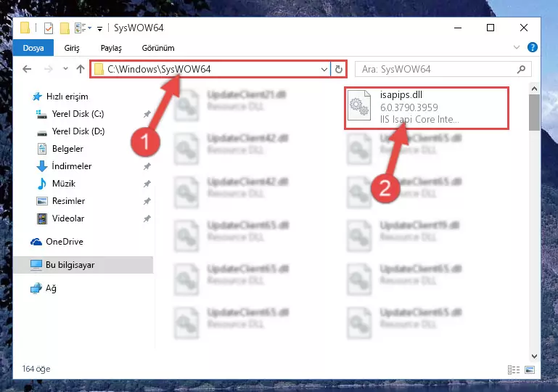This screenshot has width=558, height=392.
Task: Click the isapips.dll gear file icon
Action: pyautogui.click(x=359, y=106)
